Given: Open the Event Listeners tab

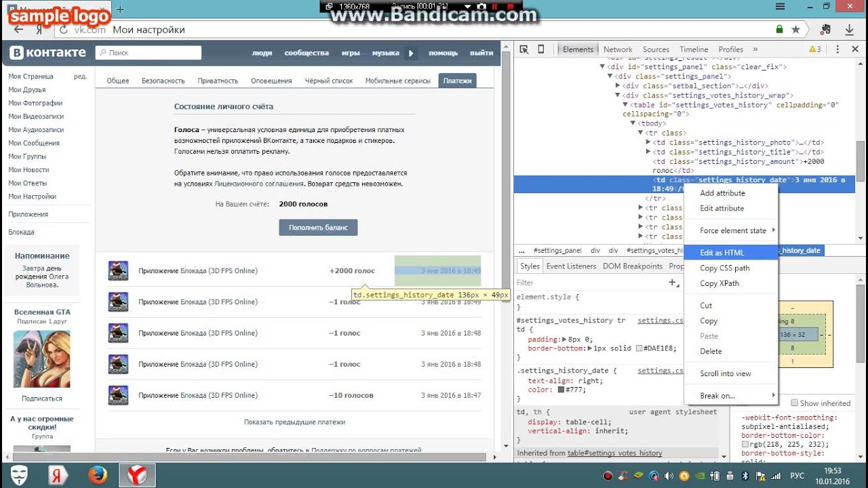Looking at the screenshot, I should coord(571,266).
